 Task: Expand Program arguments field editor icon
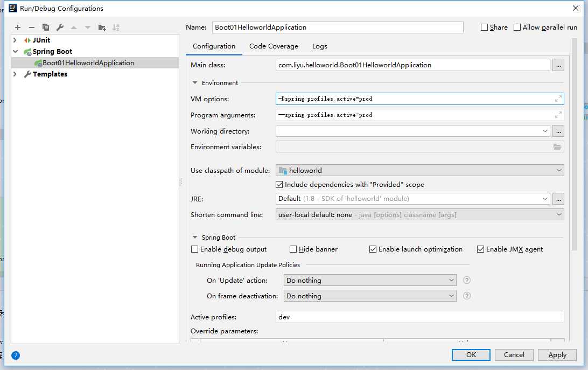click(558, 115)
